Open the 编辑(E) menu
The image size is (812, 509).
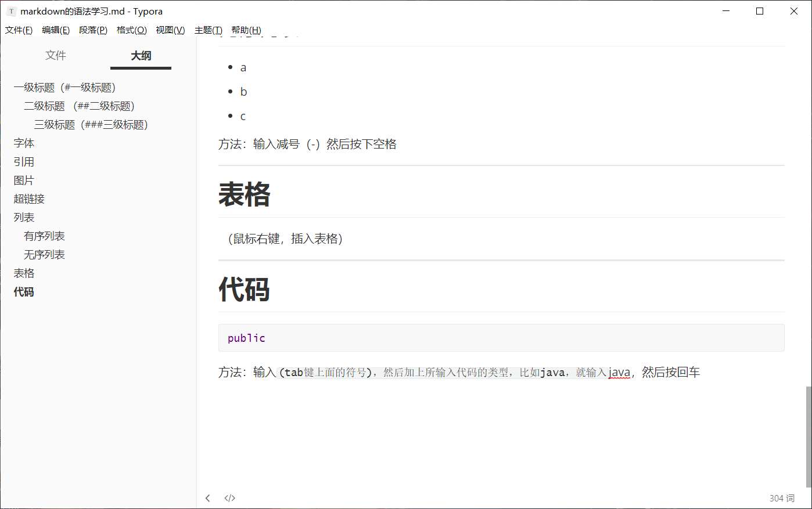pyautogui.click(x=56, y=30)
